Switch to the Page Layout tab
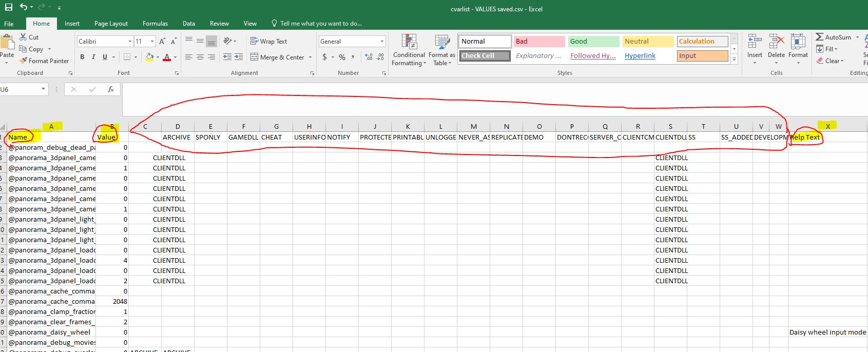This screenshot has height=352, width=868. click(x=111, y=24)
